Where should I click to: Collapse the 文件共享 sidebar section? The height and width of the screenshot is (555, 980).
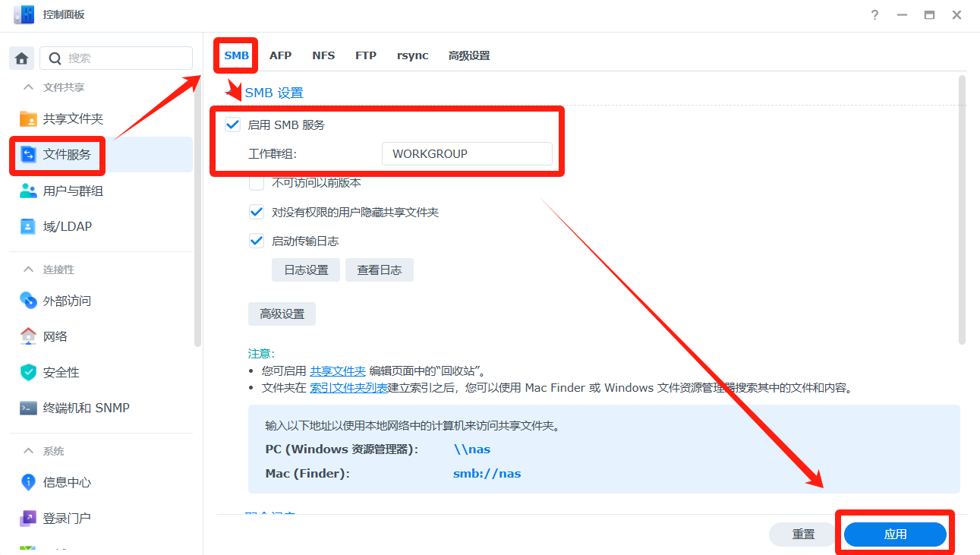coord(29,87)
